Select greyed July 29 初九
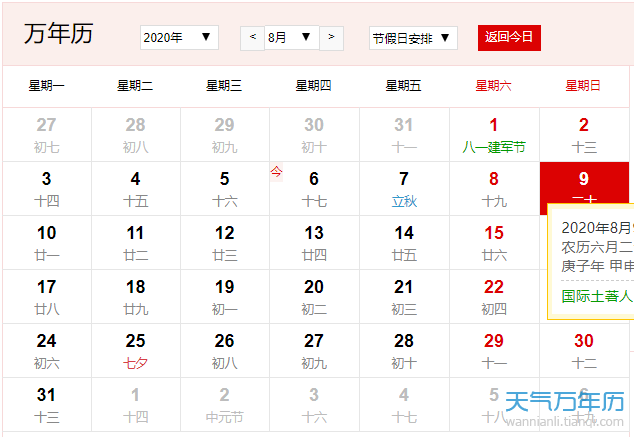This screenshot has height=437, width=634. 225,135
